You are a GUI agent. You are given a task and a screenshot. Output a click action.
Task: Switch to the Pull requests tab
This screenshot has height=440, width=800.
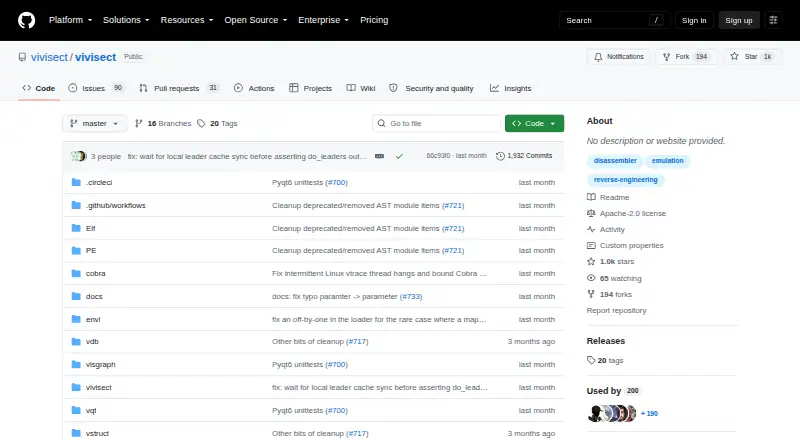tap(179, 88)
